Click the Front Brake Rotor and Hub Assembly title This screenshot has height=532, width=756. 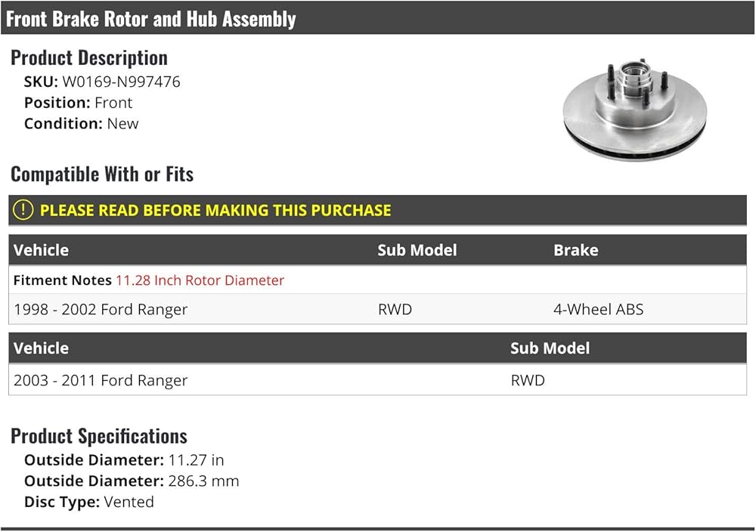click(151, 19)
